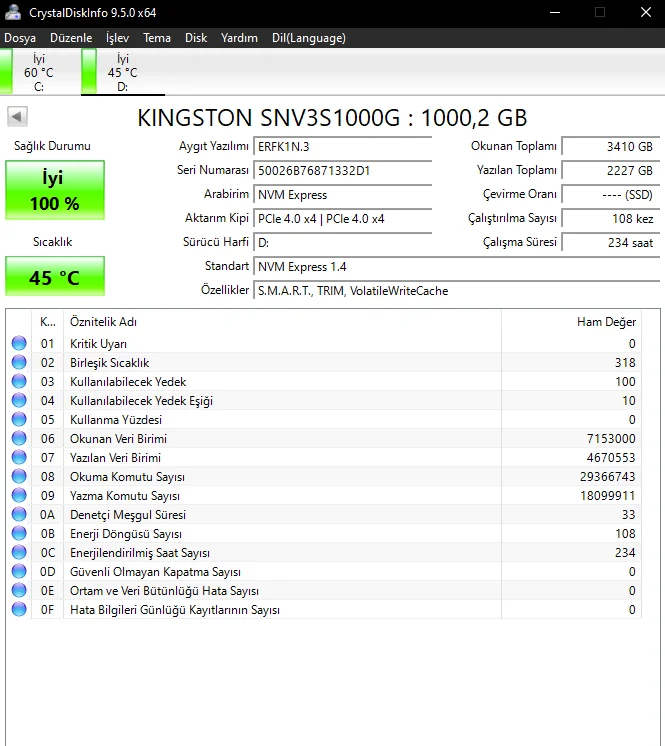The height and width of the screenshot is (746, 665).
Task: Click the Arabirim field NVM Express
Action: click(x=342, y=195)
